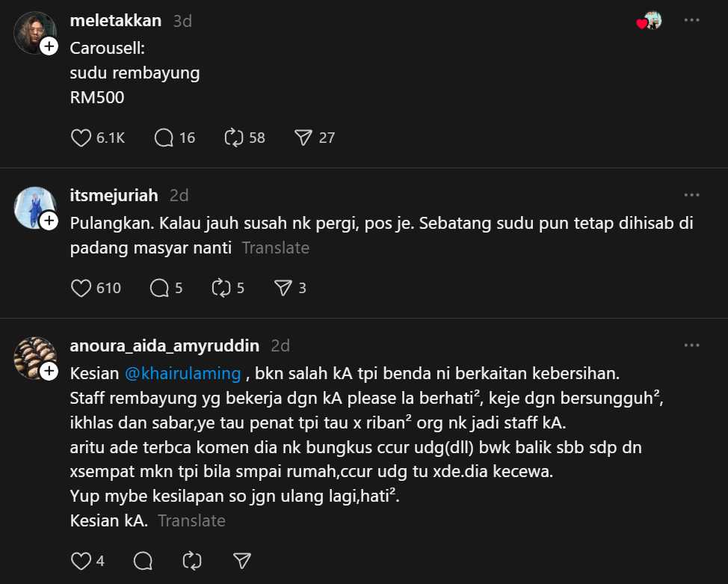Open the itsmejuriah username profile
The height and width of the screenshot is (584, 728).
pyautogui.click(x=114, y=196)
